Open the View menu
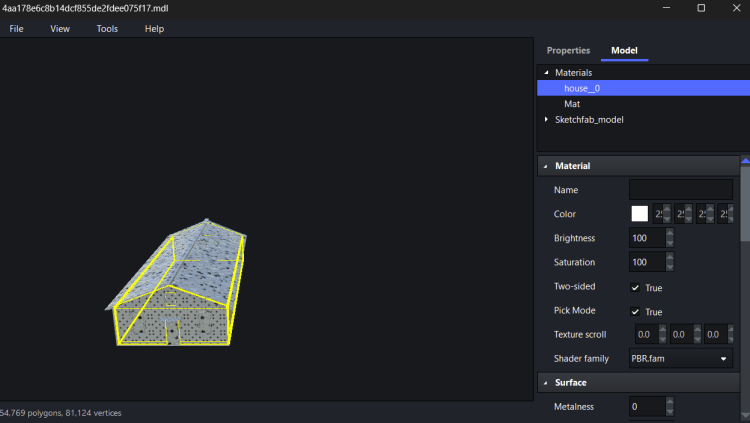Viewport: 750px width, 423px height. pos(60,29)
